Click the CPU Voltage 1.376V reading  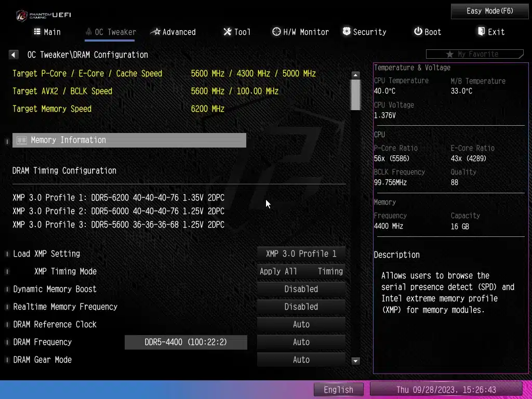click(x=385, y=116)
